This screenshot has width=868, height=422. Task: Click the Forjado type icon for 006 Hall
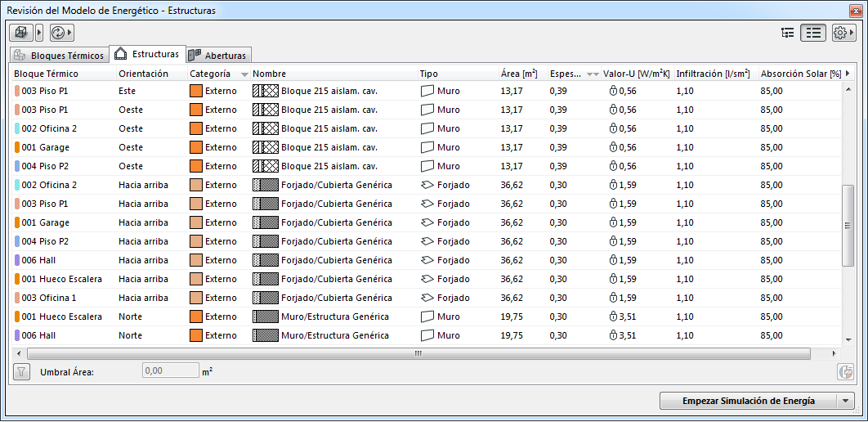tap(427, 260)
